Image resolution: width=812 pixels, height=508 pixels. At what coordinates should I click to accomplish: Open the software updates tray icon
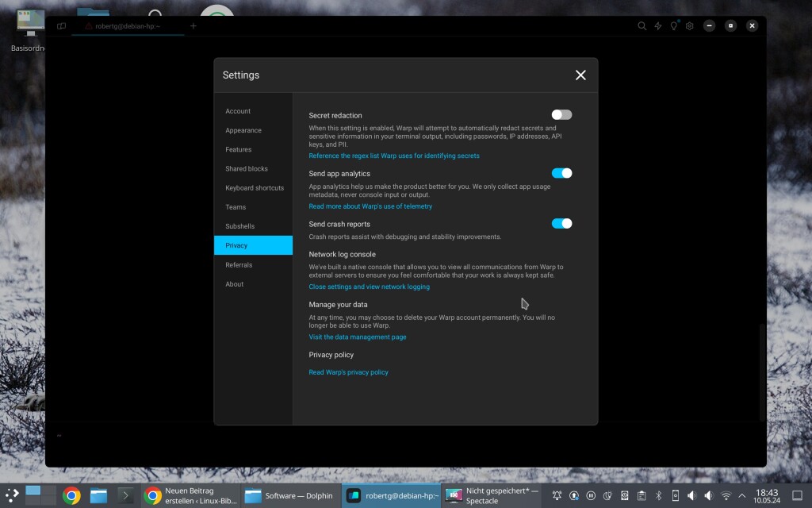click(x=574, y=495)
